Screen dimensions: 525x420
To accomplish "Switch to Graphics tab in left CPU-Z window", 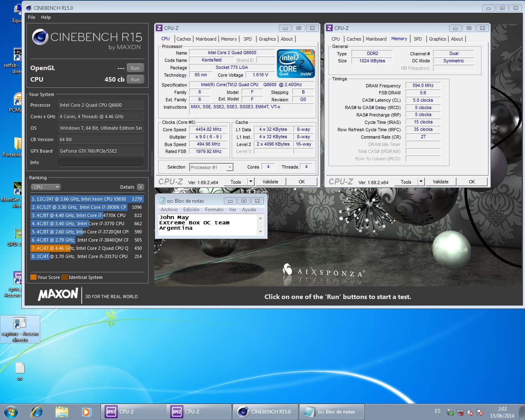I will pos(267,39).
